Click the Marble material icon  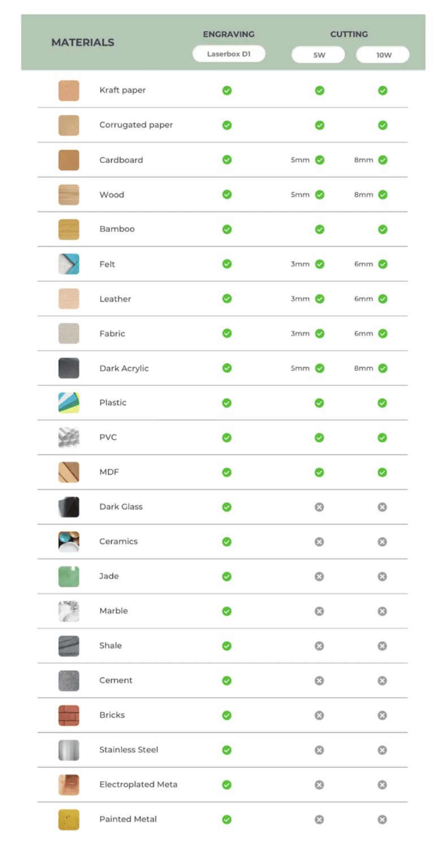coord(68,611)
